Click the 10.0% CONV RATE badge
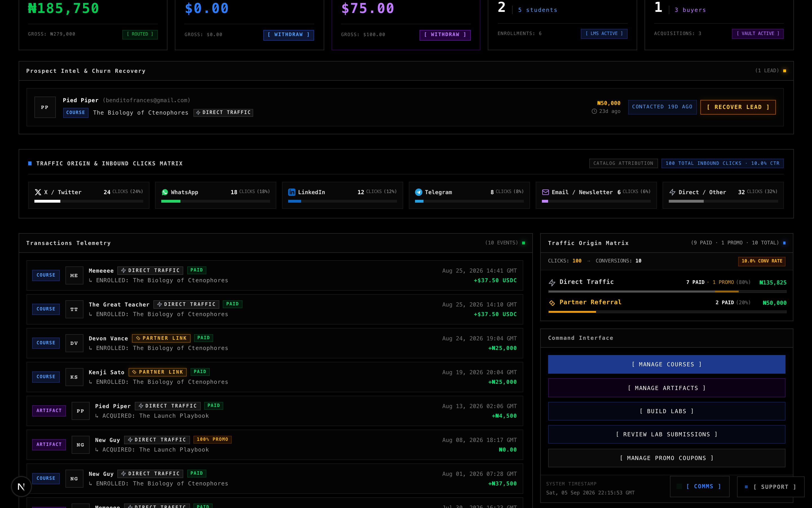 [762, 261]
